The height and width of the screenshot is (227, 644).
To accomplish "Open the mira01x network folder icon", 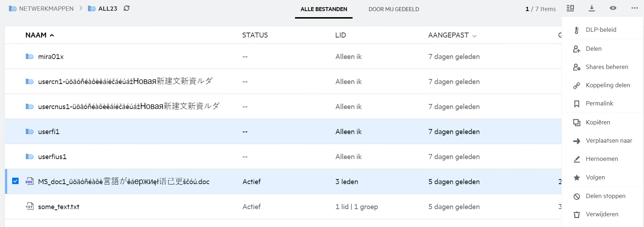I will click(x=30, y=56).
